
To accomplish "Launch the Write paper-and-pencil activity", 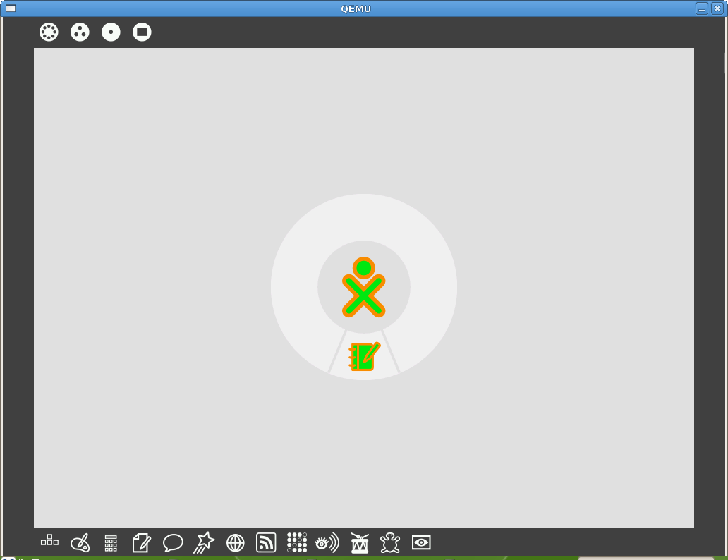I will coord(142,543).
